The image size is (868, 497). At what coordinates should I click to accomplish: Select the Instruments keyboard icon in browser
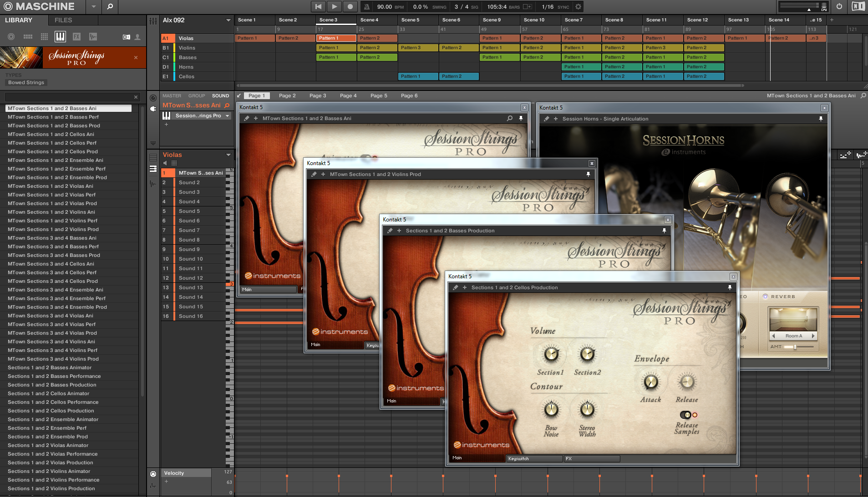[x=60, y=37]
